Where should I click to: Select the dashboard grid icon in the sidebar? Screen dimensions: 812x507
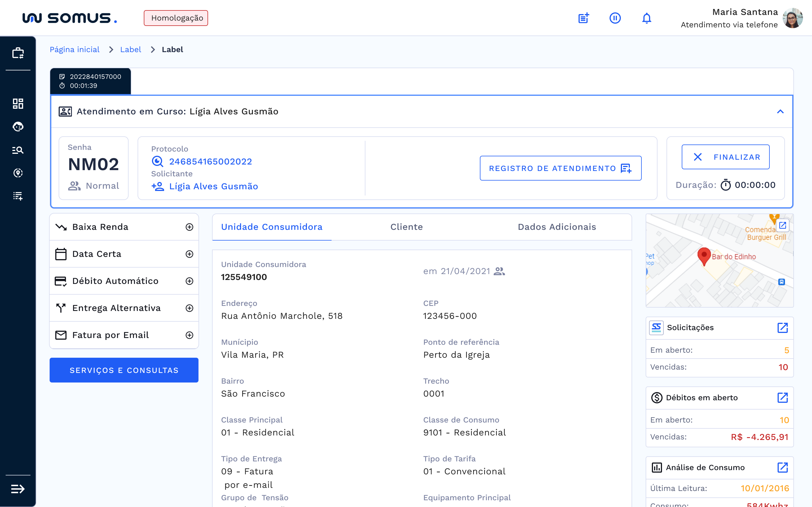point(18,104)
